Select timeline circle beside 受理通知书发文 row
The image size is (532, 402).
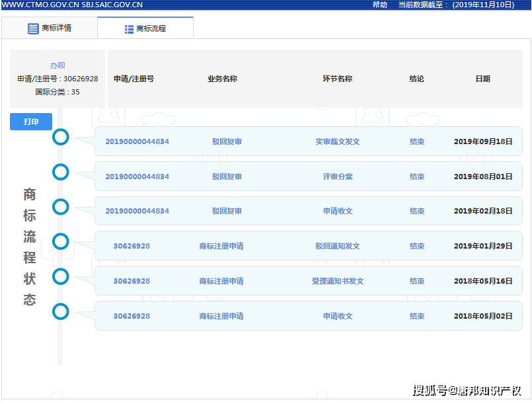click(x=61, y=276)
